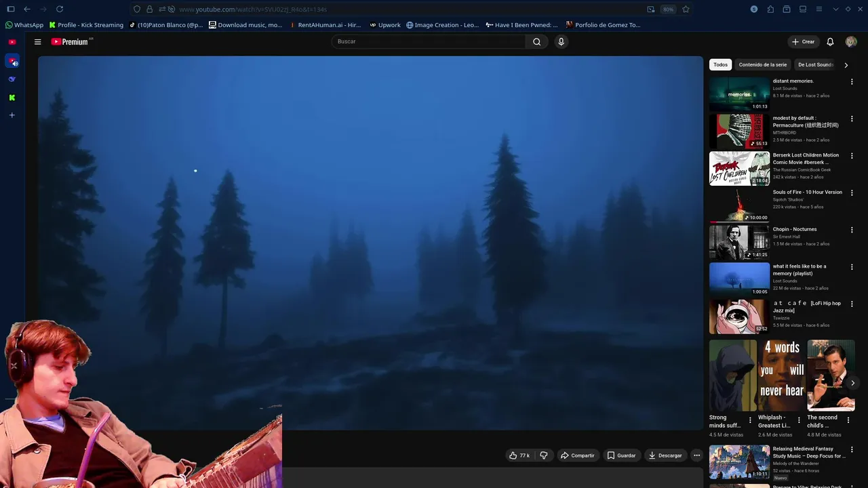Open options for 'modest by default' video

852,119
